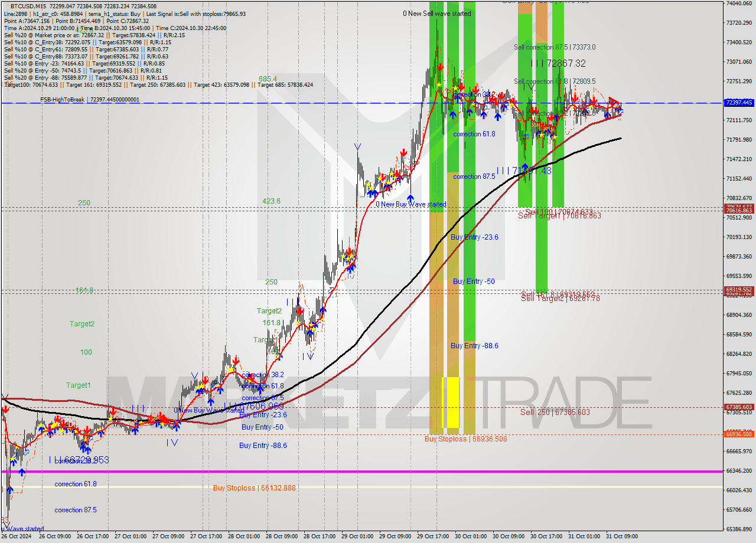Viewport: 756px width, 543px height.
Task: Click the 'Time A:2024.10.29 21:00:00' info line
Action: (x=115, y=28)
